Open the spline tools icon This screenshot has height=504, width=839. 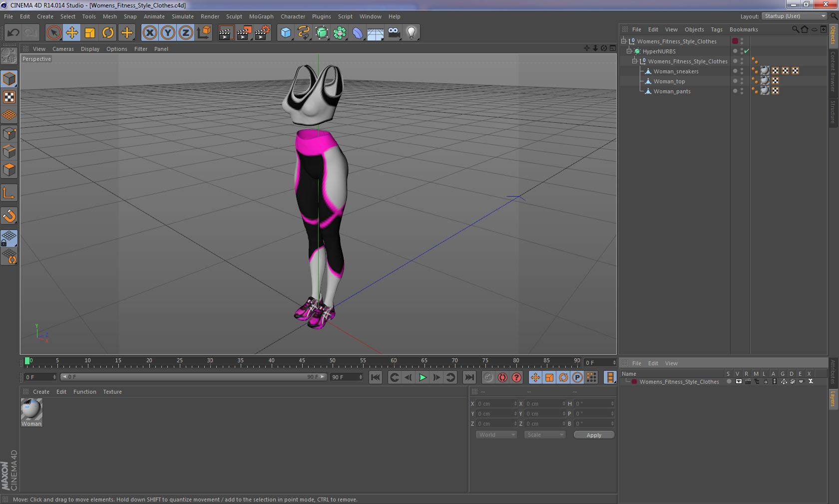[304, 33]
